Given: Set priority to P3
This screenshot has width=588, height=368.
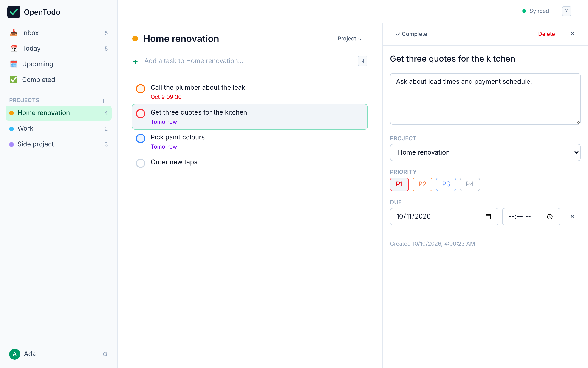Looking at the screenshot, I should tap(446, 184).
